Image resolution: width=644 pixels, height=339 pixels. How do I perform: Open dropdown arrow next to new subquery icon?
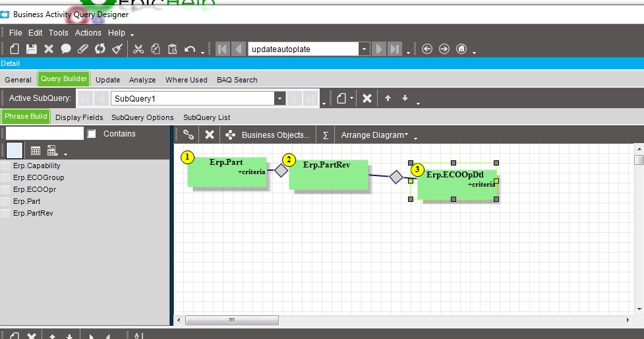pyautogui.click(x=352, y=98)
